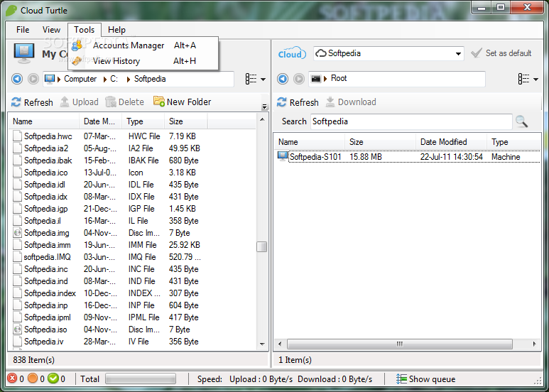
Task: Click the Cloud logo icon
Action: 292,53
